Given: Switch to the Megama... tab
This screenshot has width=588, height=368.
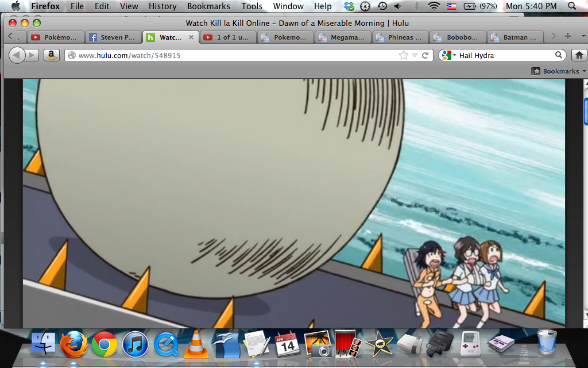Looking at the screenshot, I should coord(343,37).
